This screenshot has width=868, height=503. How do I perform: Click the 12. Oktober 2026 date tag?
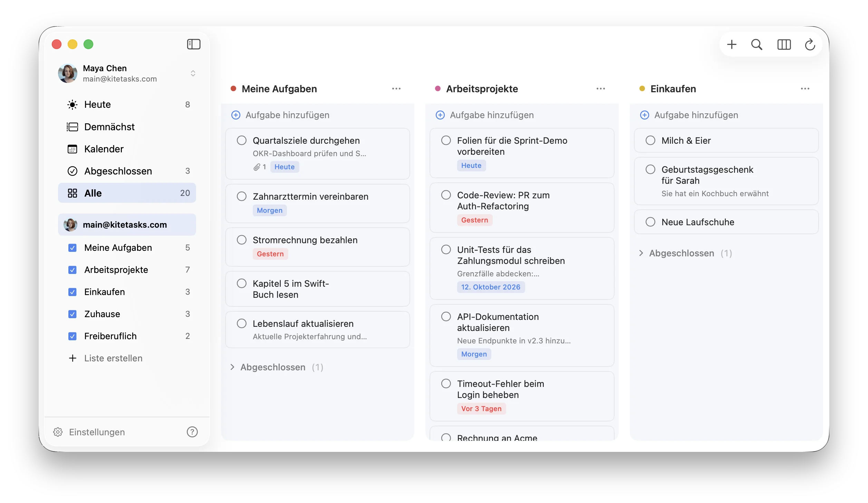coord(491,287)
